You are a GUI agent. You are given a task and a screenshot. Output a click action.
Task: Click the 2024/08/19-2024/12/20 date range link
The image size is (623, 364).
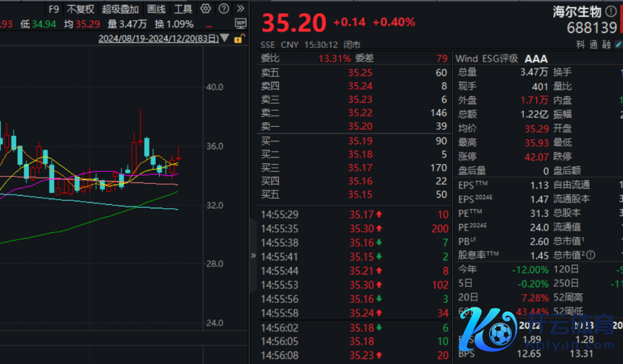pyautogui.click(x=158, y=39)
